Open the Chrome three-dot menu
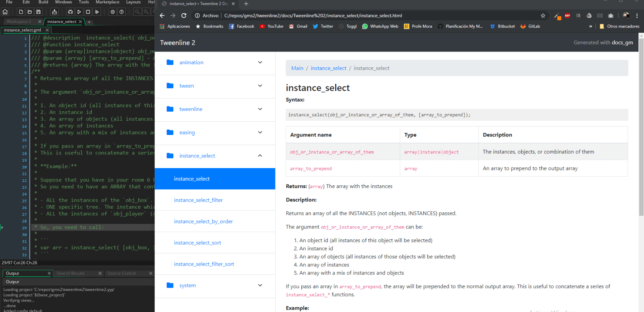 637,15
